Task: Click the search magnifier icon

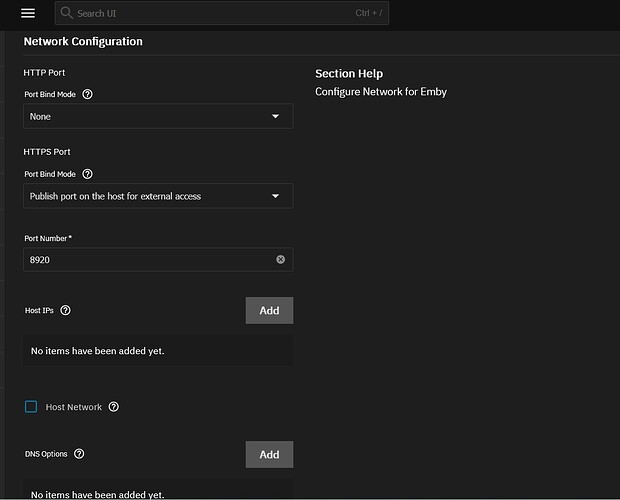Action: (x=66, y=14)
